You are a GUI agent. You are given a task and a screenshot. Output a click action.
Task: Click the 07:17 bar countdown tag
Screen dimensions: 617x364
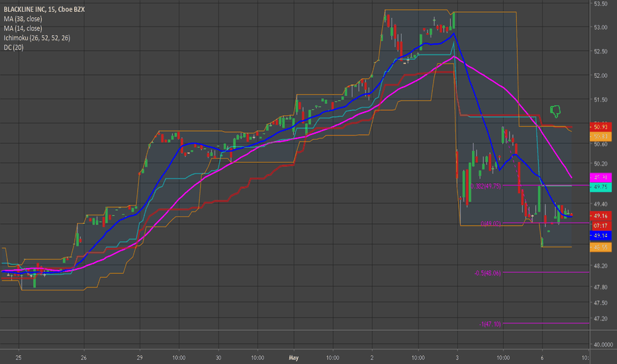click(600, 226)
